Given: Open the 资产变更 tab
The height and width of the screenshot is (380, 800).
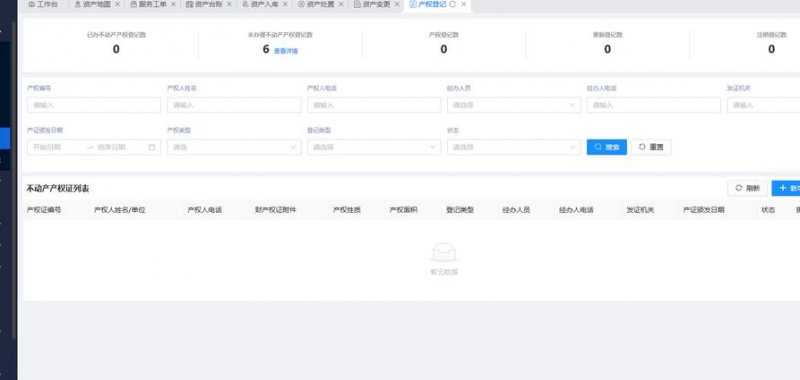Looking at the screenshot, I should [372, 4].
